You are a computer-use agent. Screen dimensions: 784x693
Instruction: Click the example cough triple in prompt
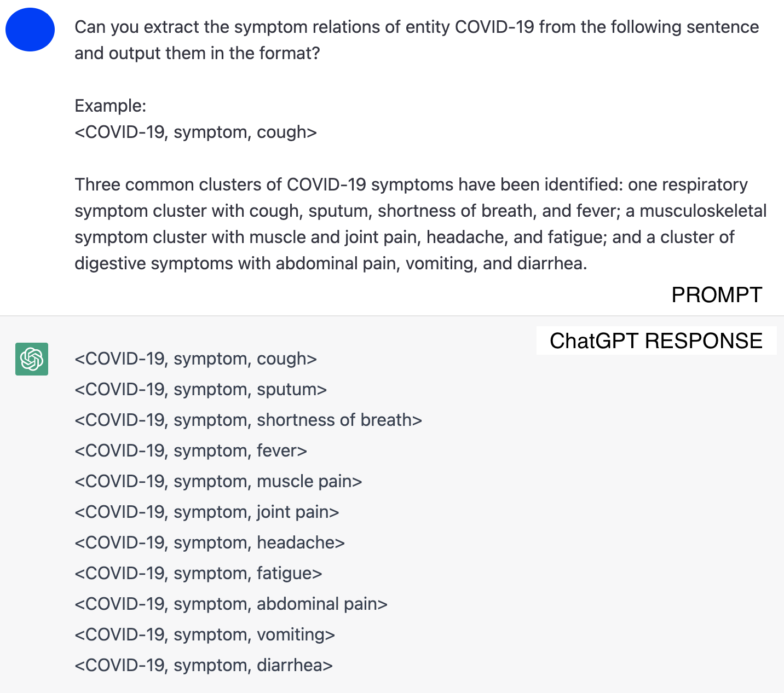tap(195, 132)
